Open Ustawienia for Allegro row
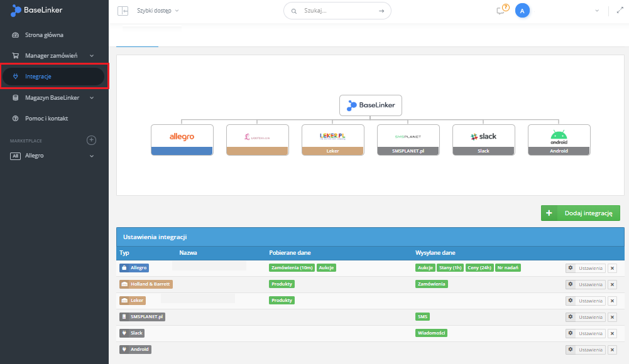 (585, 269)
